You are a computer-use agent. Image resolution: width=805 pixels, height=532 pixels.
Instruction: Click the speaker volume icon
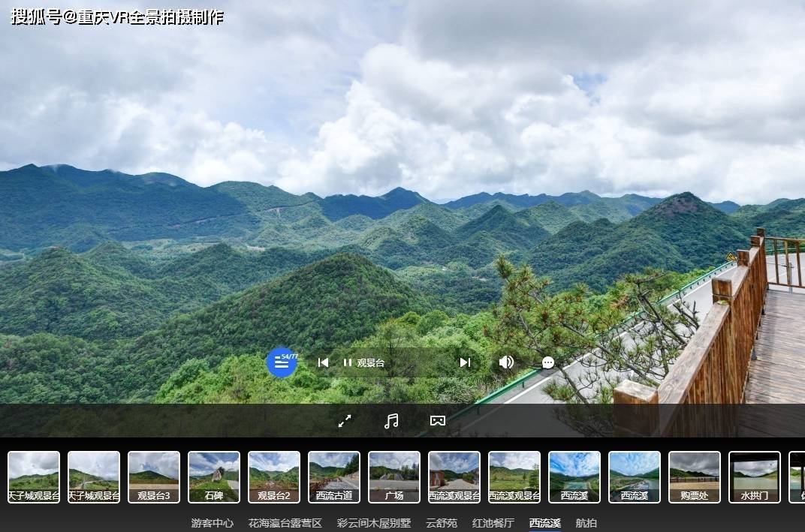click(x=507, y=362)
